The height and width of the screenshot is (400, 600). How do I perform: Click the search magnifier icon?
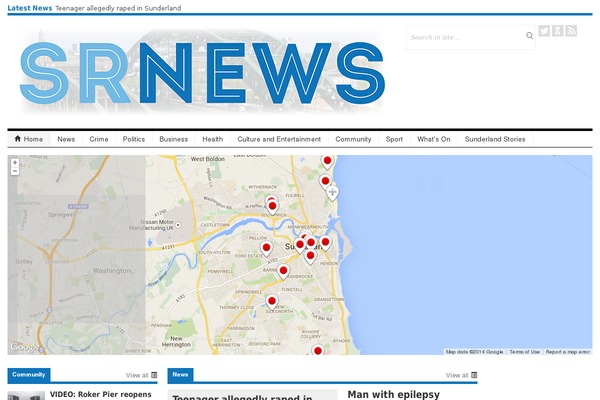pyautogui.click(x=530, y=36)
